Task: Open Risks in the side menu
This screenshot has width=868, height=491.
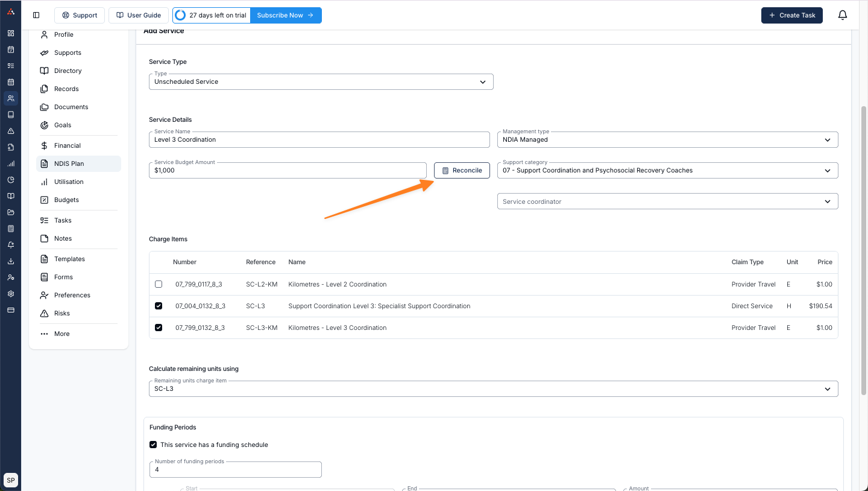Action: pyautogui.click(x=78, y=313)
